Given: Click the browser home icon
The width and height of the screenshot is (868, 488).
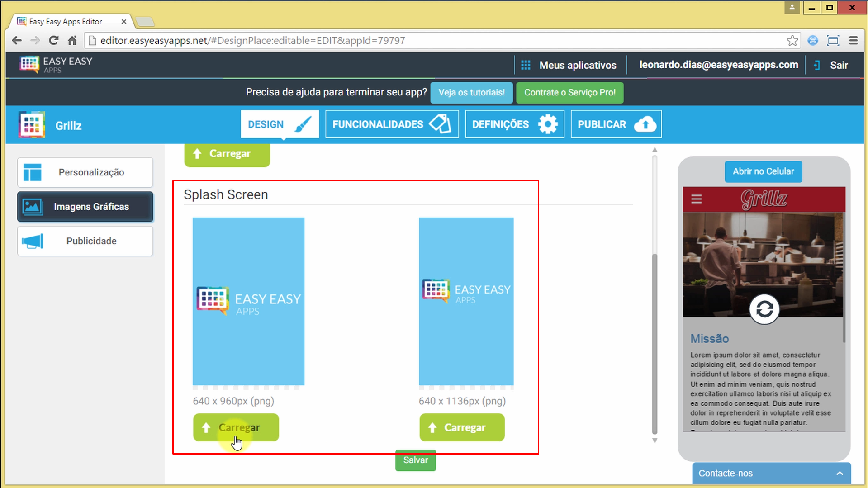Looking at the screenshot, I should click(x=72, y=41).
